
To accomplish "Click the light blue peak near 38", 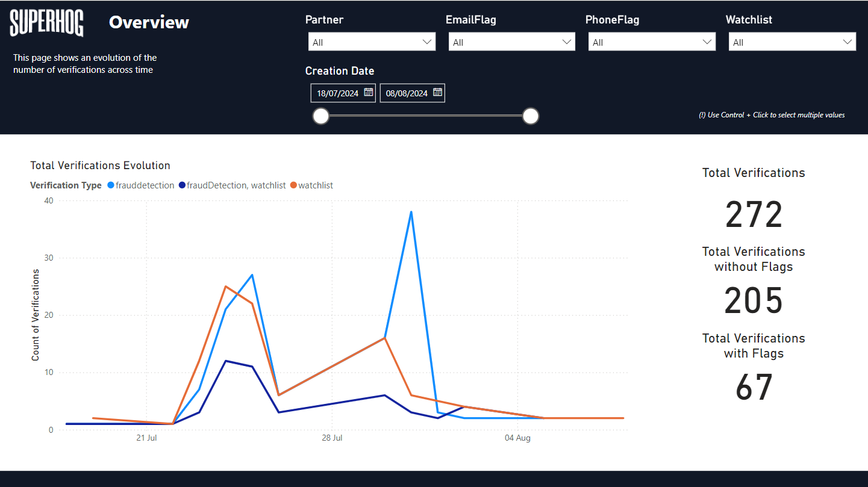I will pyautogui.click(x=411, y=212).
